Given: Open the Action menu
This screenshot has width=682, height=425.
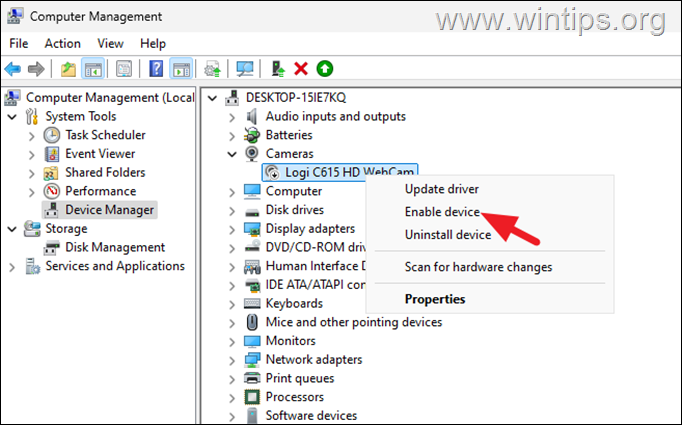Looking at the screenshot, I should click(63, 44).
